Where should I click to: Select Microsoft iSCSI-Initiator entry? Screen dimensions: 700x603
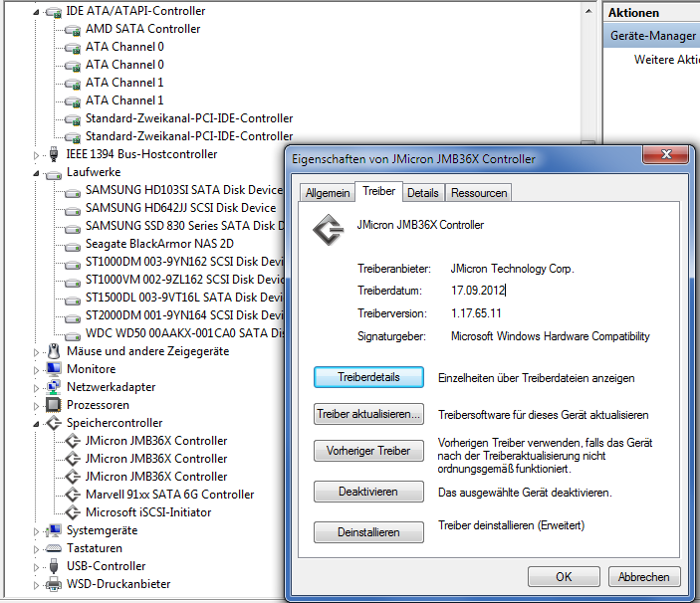[x=148, y=512]
